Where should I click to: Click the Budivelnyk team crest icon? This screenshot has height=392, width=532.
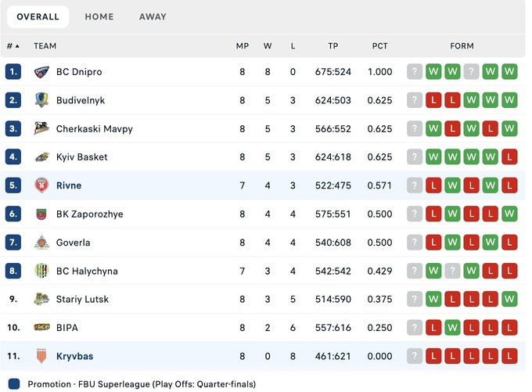(41, 100)
